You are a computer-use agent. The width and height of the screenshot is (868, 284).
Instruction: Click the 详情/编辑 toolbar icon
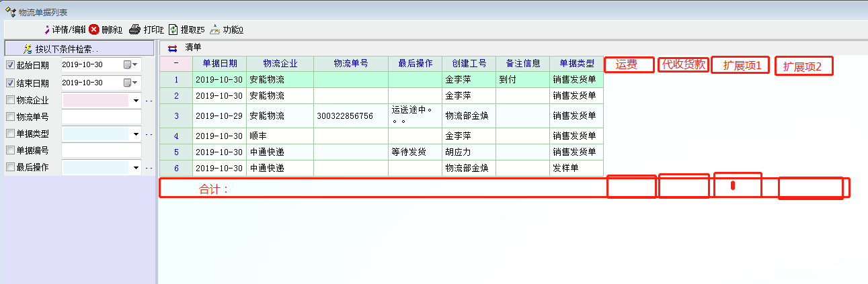[46, 30]
